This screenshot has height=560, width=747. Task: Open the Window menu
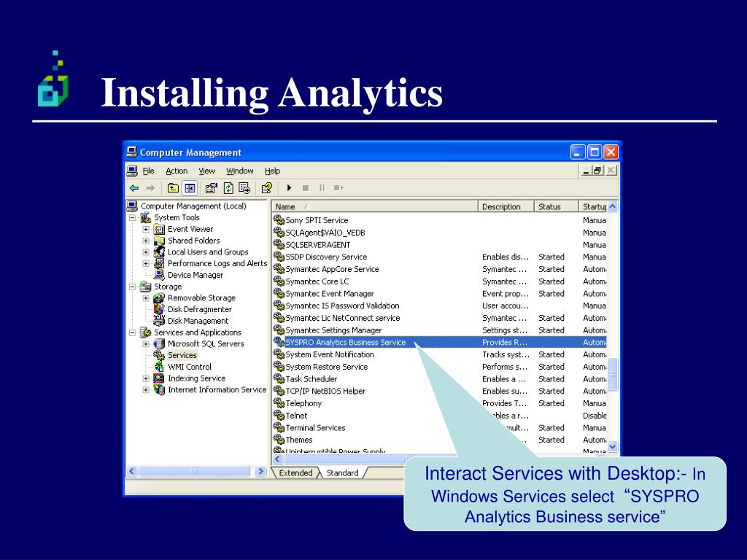click(239, 171)
